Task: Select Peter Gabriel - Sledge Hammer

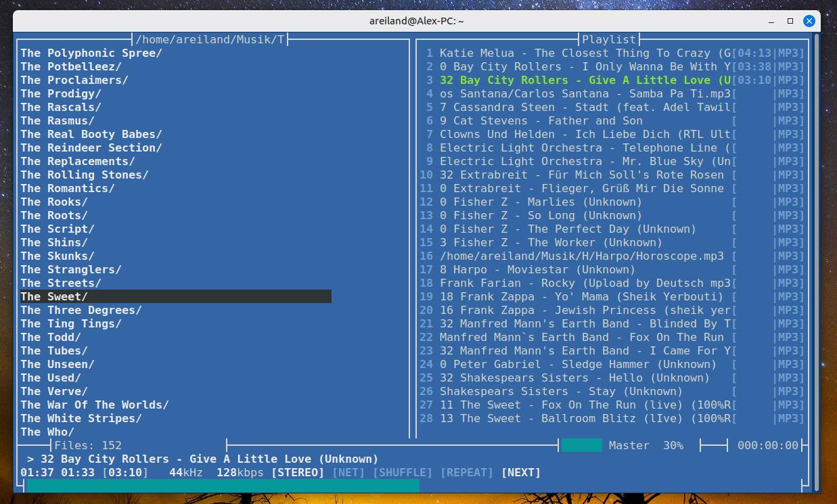Action: (x=612, y=364)
